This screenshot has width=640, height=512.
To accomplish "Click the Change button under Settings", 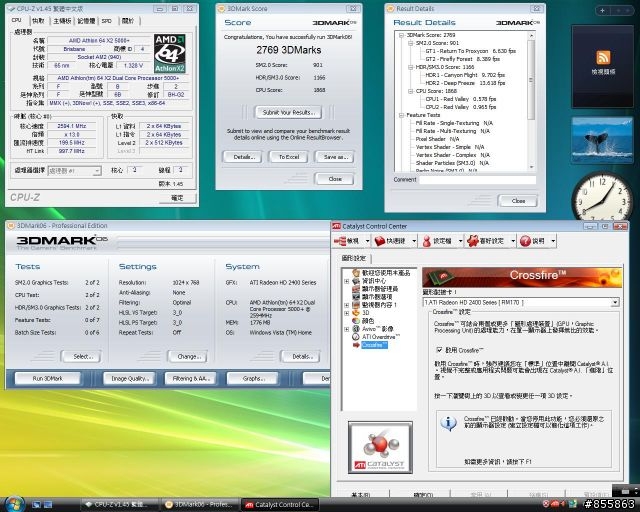I will [x=187, y=356].
